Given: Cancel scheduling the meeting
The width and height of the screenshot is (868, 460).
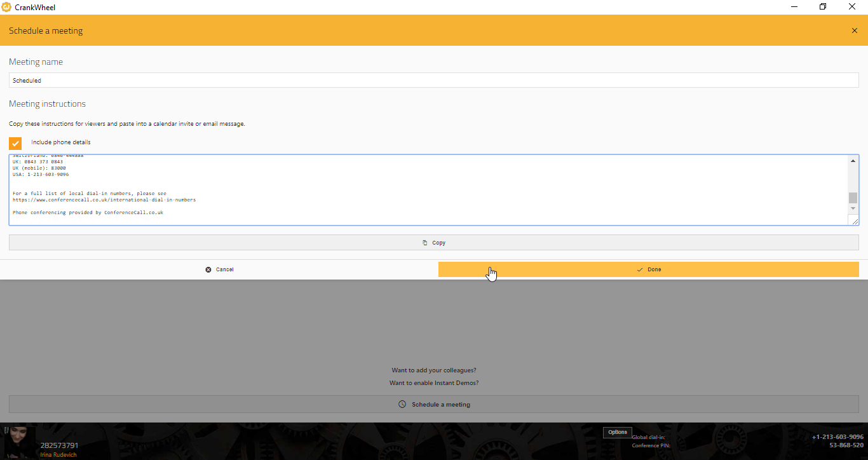Looking at the screenshot, I should tap(219, 269).
